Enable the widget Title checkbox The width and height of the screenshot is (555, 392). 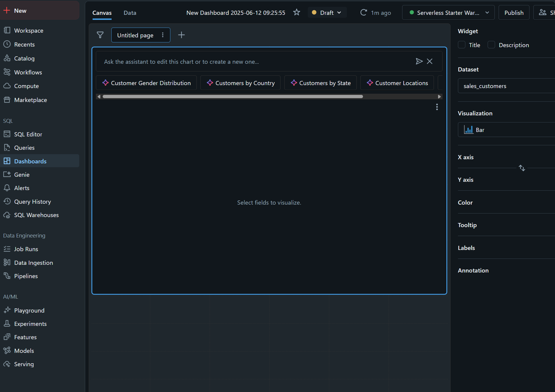click(462, 45)
